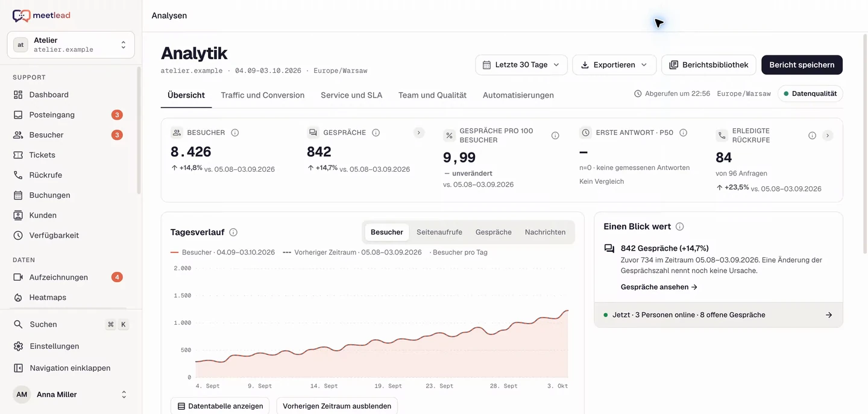
Task: Click info icon next to Einen Blick wert
Action: click(x=679, y=227)
